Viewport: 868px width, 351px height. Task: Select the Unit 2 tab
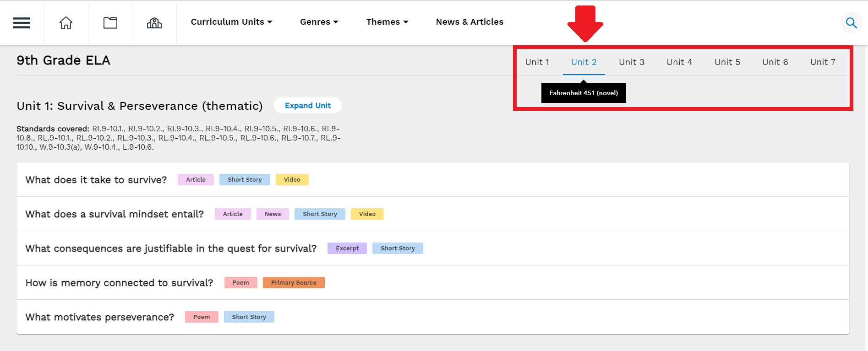584,62
